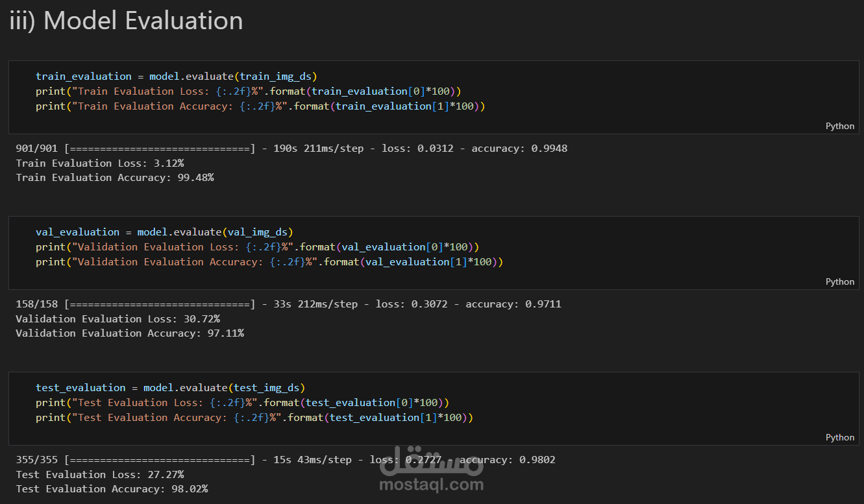Click output 'Train Evaluation Accuracy: 99.48%'
Viewport: 864px width, 504px height.
(115, 177)
